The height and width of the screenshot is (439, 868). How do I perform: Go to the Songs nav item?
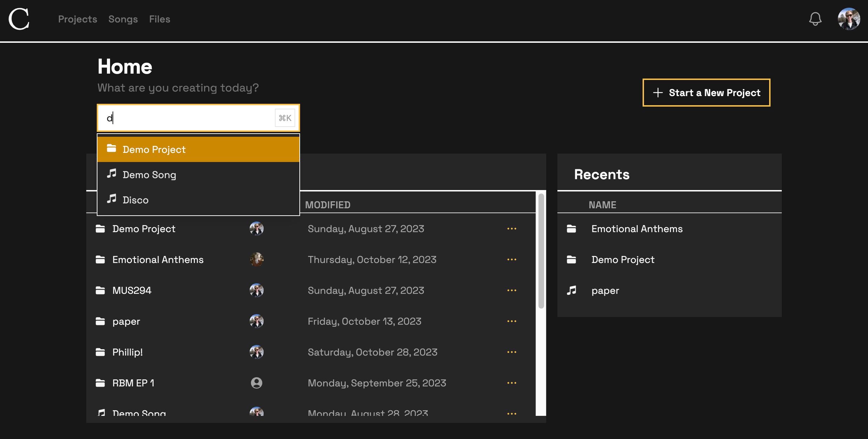(x=123, y=19)
